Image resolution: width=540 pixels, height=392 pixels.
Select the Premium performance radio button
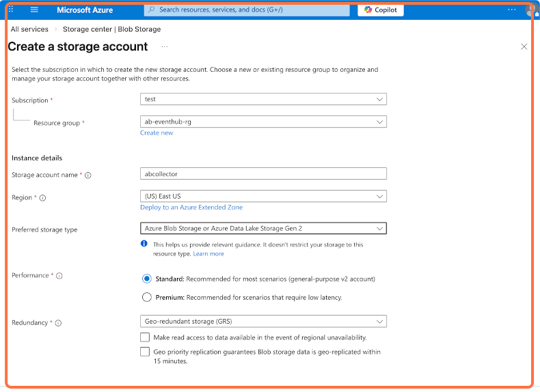[x=146, y=297]
